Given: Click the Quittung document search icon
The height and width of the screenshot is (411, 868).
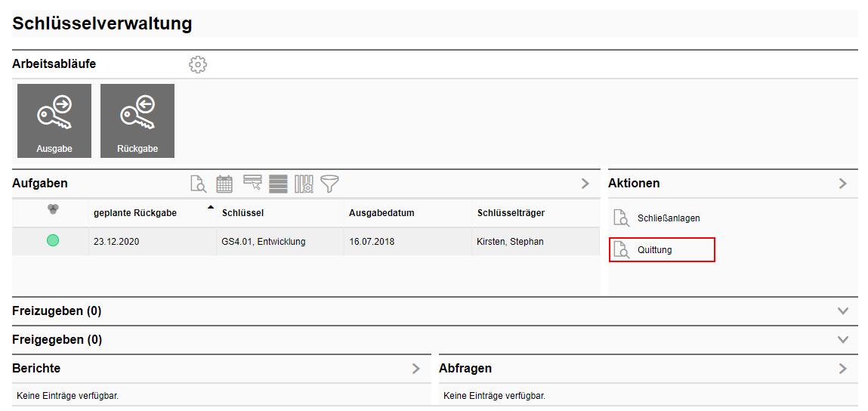Looking at the screenshot, I should [x=622, y=250].
